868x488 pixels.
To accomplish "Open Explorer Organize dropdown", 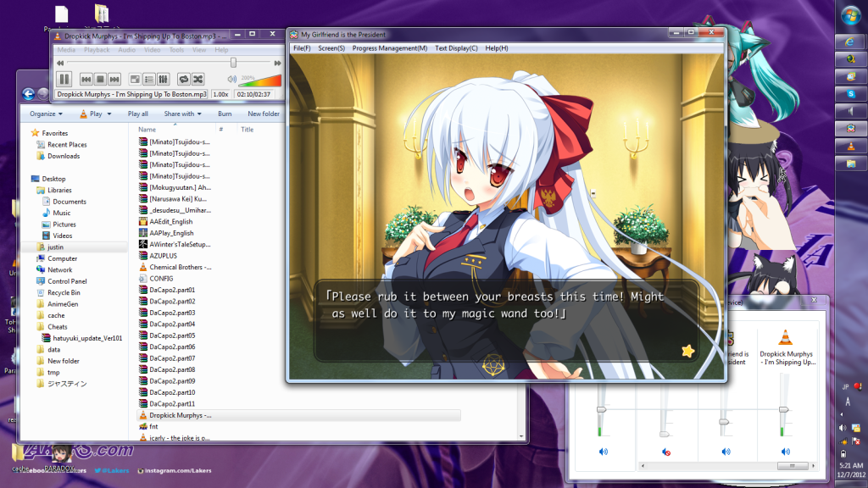I will [x=46, y=114].
